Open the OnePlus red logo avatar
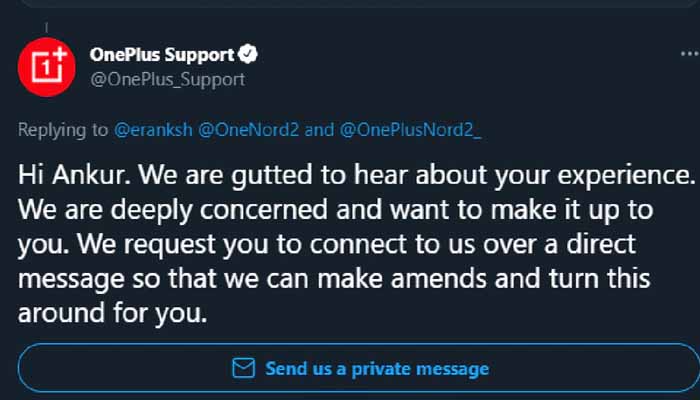The height and width of the screenshot is (400, 700). [x=46, y=67]
